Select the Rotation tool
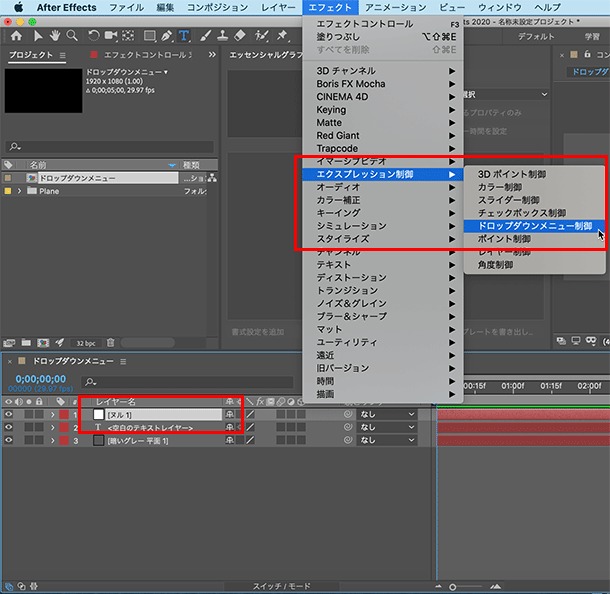The image size is (610, 594). 93,36
